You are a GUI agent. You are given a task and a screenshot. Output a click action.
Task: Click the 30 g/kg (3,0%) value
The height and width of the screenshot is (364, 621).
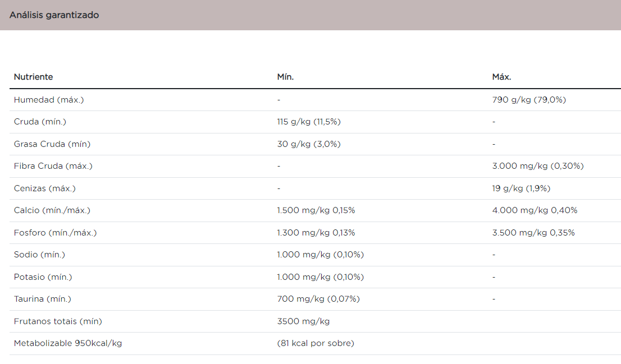pyautogui.click(x=309, y=144)
